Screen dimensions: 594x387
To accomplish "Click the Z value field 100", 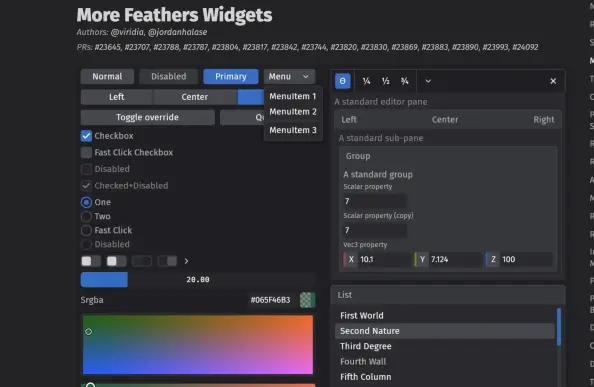I will [519, 259].
